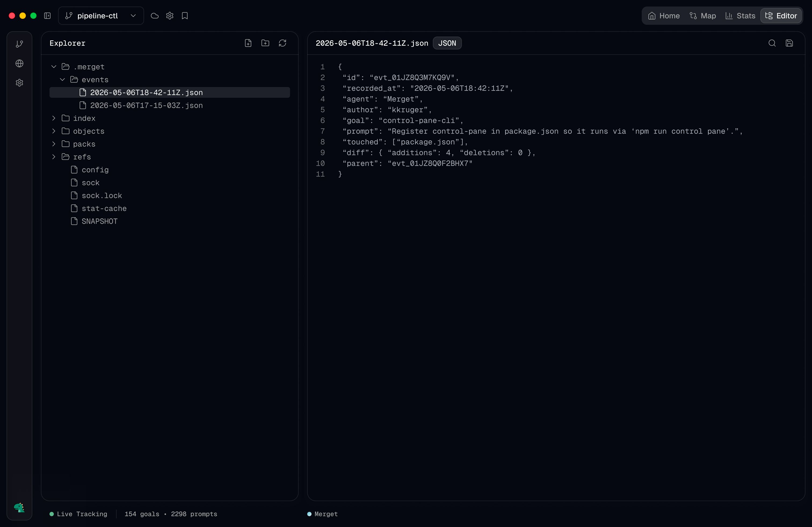Create a new folder in Explorer
Image resolution: width=812 pixels, height=527 pixels.
pos(265,43)
